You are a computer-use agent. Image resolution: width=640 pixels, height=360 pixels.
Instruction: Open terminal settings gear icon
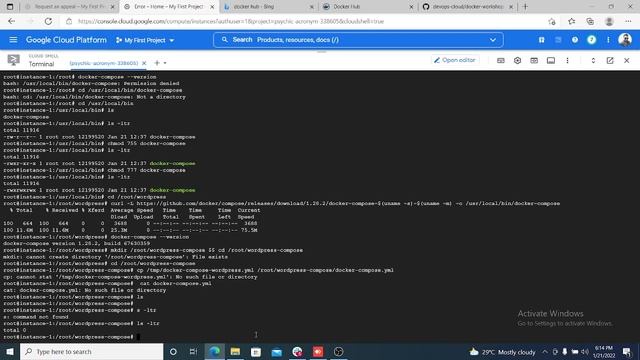pos(518,60)
